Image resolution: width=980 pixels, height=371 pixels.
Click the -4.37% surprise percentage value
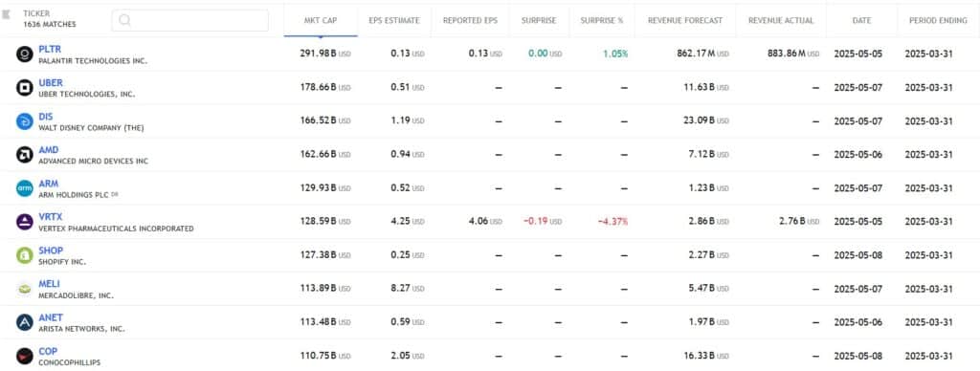pyautogui.click(x=612, y=222)
